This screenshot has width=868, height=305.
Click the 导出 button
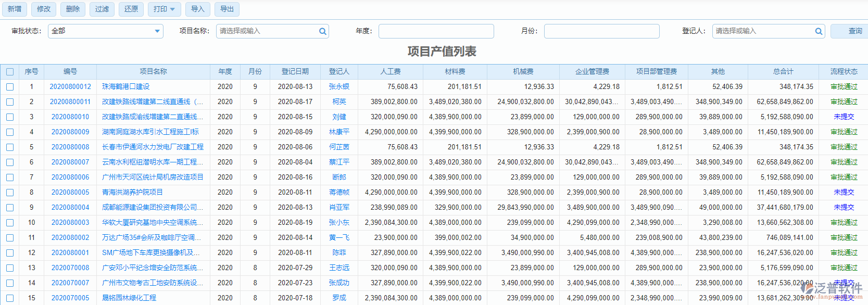[227, 9]
